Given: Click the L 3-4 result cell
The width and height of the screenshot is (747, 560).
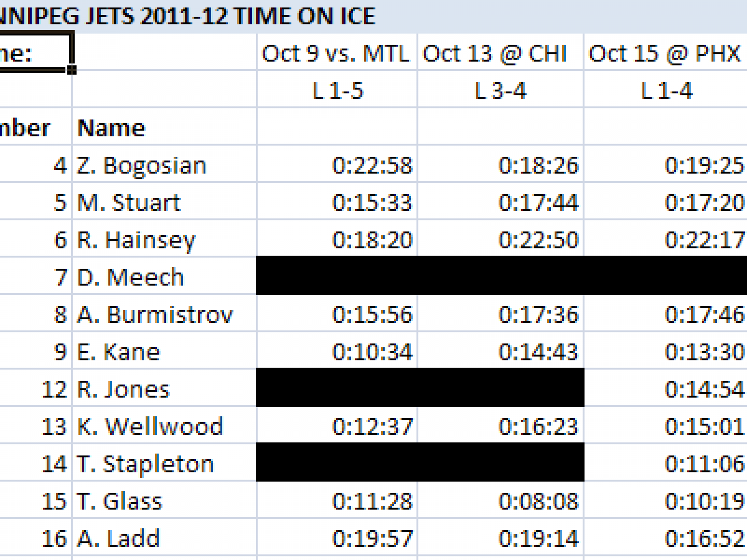Looking at the screenshot, I should (x=500, y=91).
